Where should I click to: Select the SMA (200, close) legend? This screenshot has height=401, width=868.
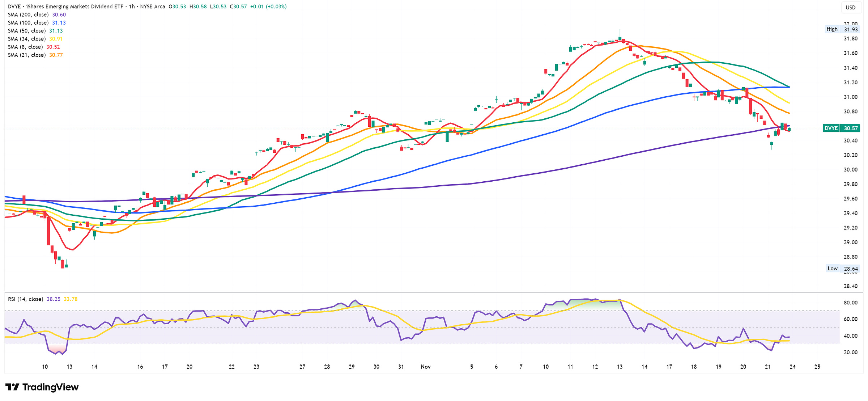(28, 15)
